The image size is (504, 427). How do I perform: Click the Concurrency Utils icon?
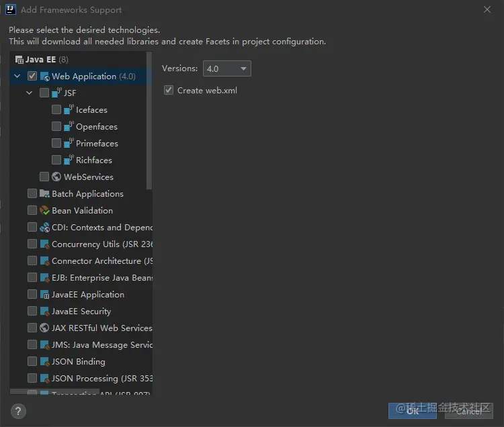(x=44, y=244)
